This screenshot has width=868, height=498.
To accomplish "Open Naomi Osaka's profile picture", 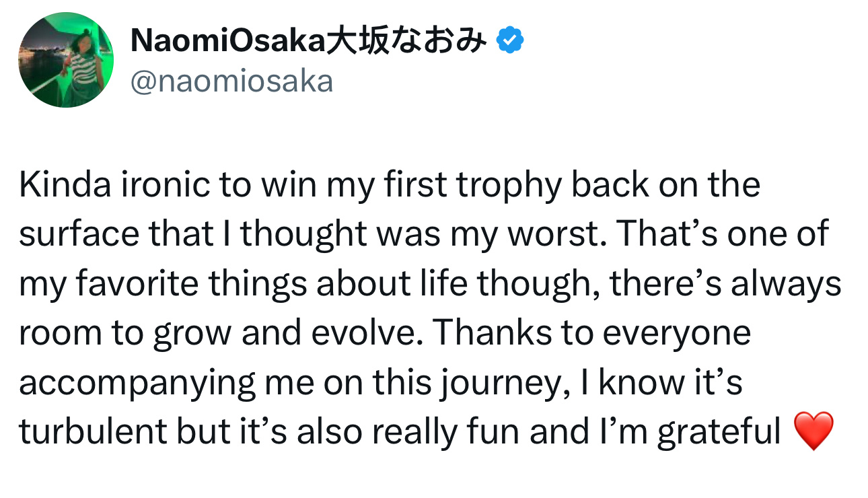I will tap(65, 60).
